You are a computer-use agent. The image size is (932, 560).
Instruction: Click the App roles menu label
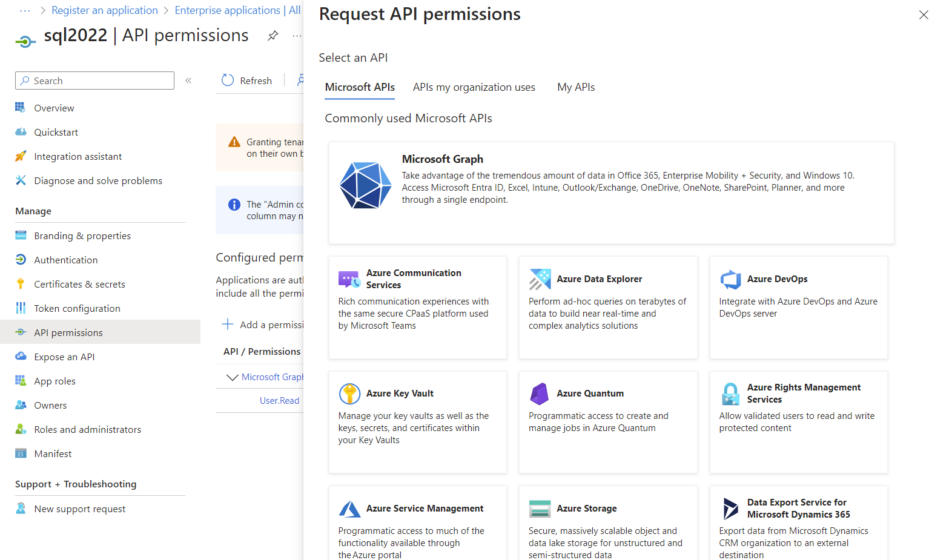(x=55, y=381)
